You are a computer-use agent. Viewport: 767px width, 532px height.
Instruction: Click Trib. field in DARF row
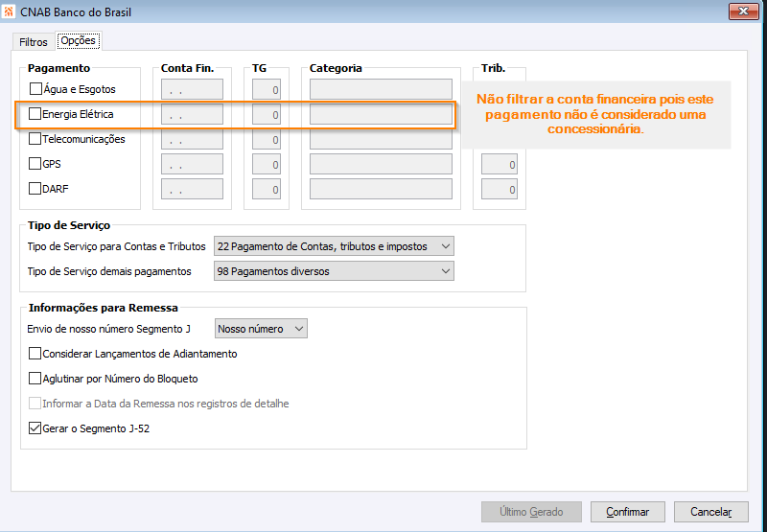(499, 189)
